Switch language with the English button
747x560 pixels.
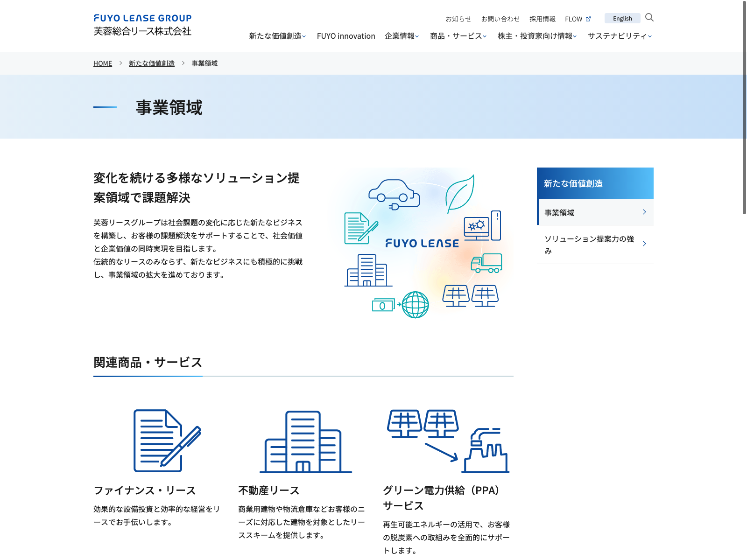click(x=622, y=19)
